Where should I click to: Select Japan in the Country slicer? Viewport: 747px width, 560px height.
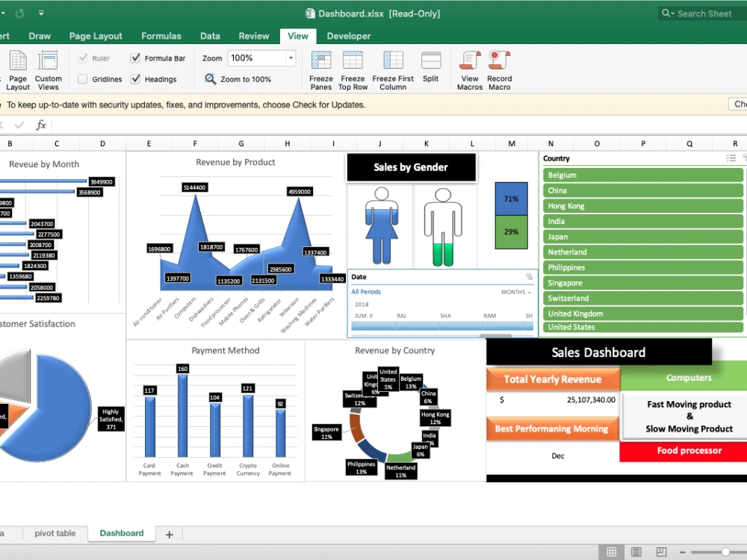click(x=642, y=236)
